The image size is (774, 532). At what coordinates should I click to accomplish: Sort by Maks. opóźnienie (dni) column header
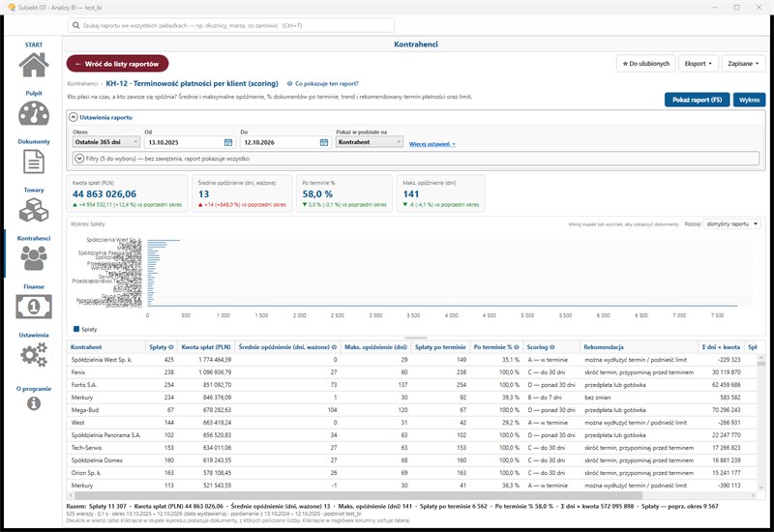tap(375, 347)
